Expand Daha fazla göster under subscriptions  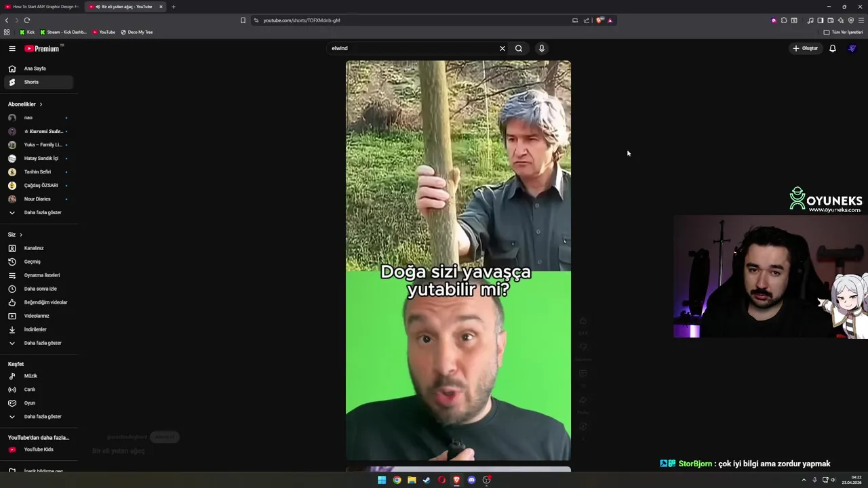coord(39,212)
